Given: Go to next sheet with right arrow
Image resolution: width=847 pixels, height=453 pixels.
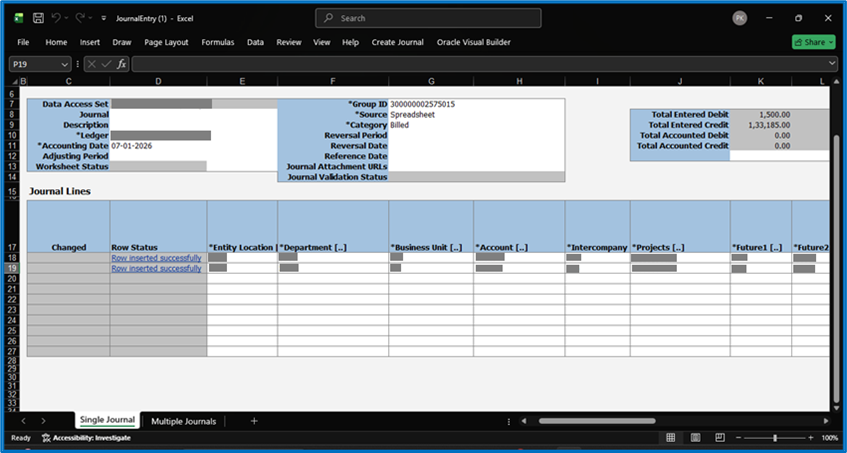Looking at the screenshot, I should click(x=43, y=421).
